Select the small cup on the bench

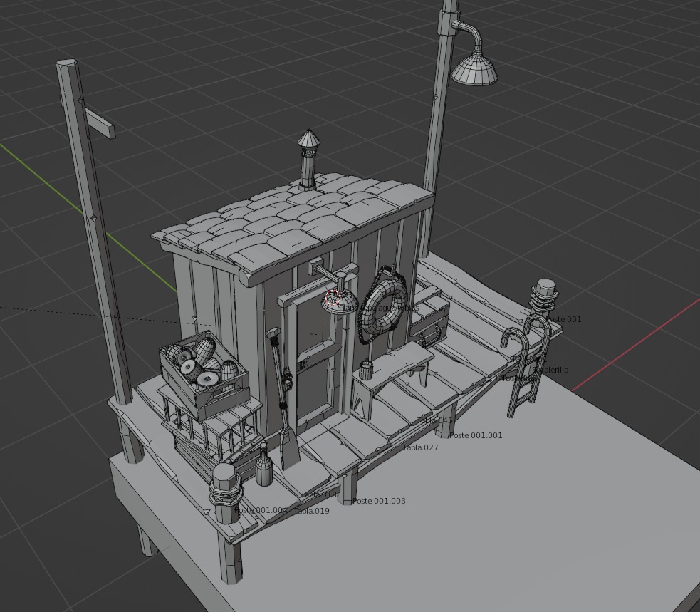pos(366,370)
